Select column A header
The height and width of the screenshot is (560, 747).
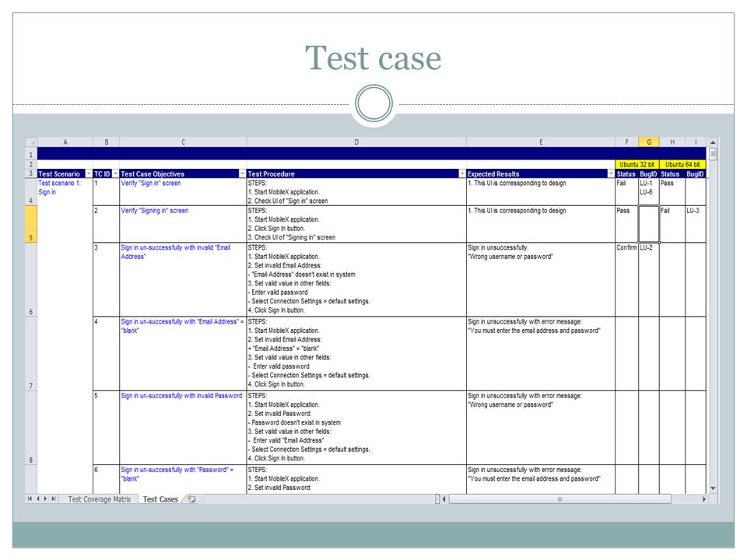point(65,142)
